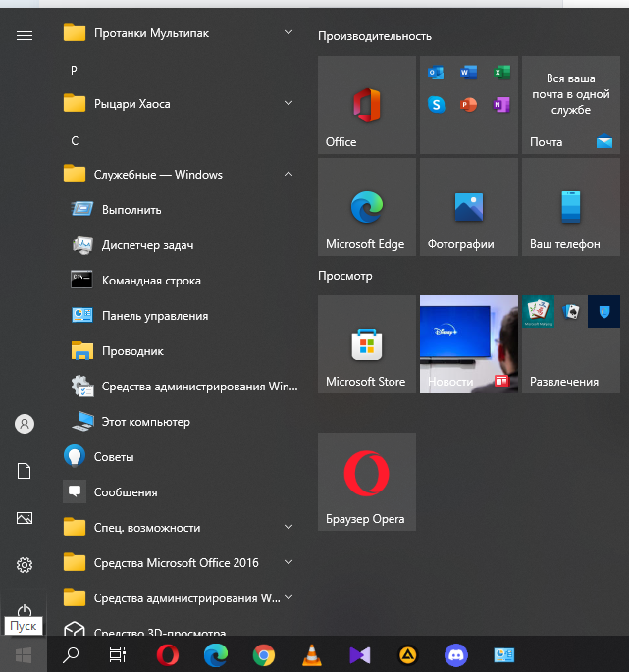Launch Discord from the taskbar
The image size is (629, 672).
pyautogui.click(x=455, y=655)
